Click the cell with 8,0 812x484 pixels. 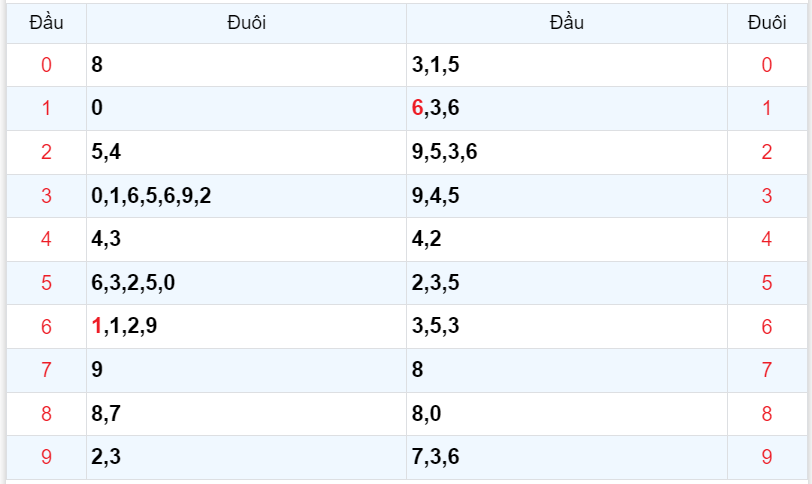click(x=427, y=413)
